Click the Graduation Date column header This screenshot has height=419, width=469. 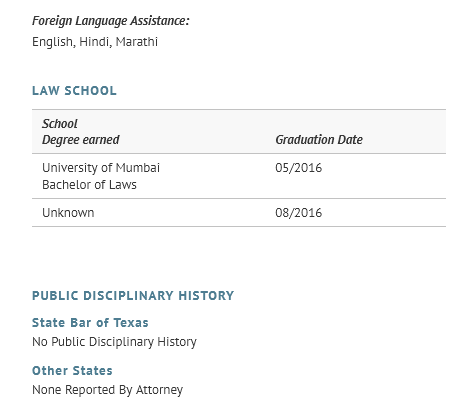click(319, 140)
